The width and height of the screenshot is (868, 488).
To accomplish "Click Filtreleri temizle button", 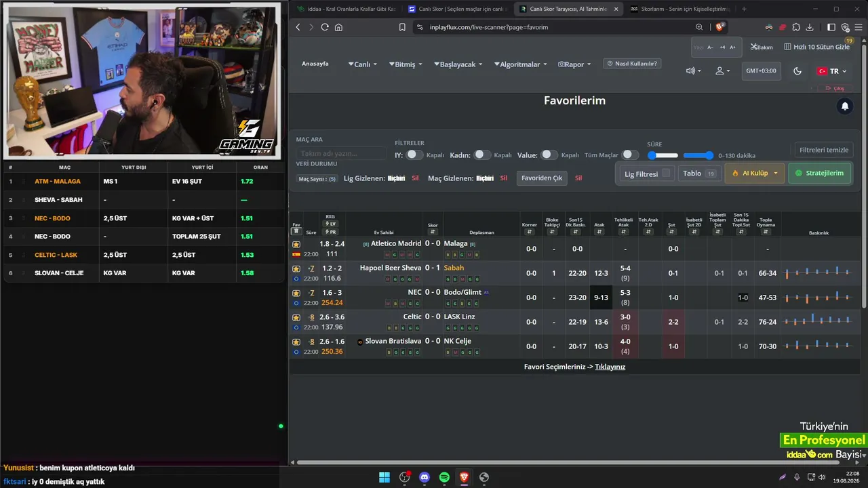I will [x=824, y=150].
